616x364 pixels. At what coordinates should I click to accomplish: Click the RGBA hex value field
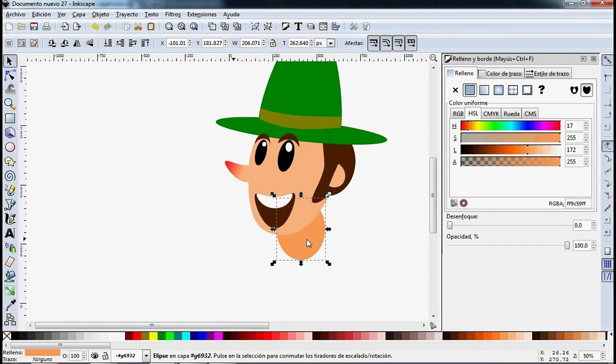coord(578,204)
